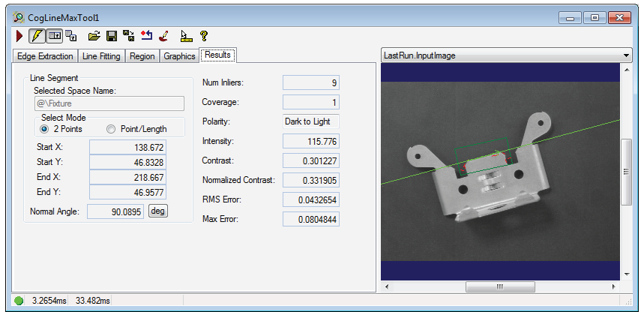Select the 2 Points radio button
644x312 pixels.
coord(45,129)
